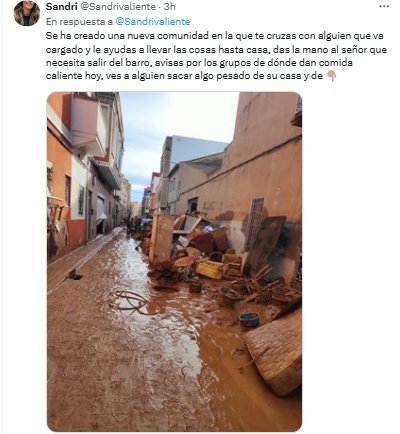Image resolution: width=400 pixels, height=434 pixels.
Task: Click the tweet line starting 'Se ha creado'
Action: pos(214,36)
